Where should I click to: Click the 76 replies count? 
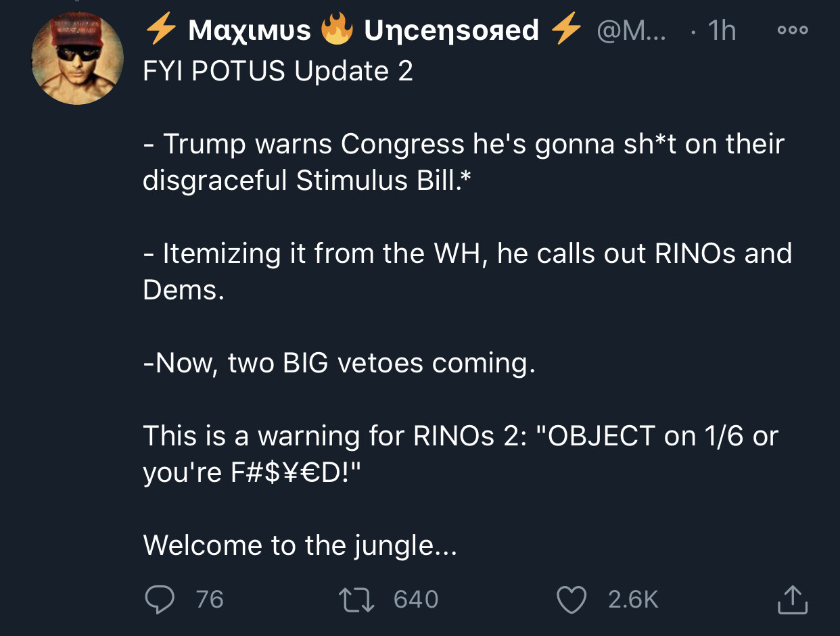pyautogui.click(x=210, y=600)
